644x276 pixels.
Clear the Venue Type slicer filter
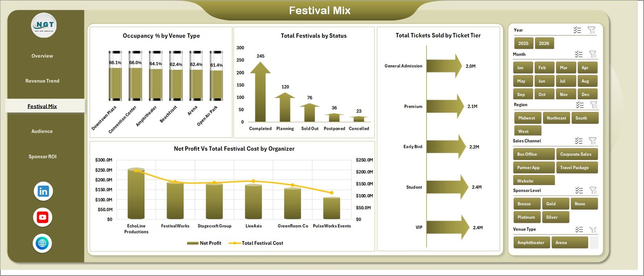pos(593,229)
